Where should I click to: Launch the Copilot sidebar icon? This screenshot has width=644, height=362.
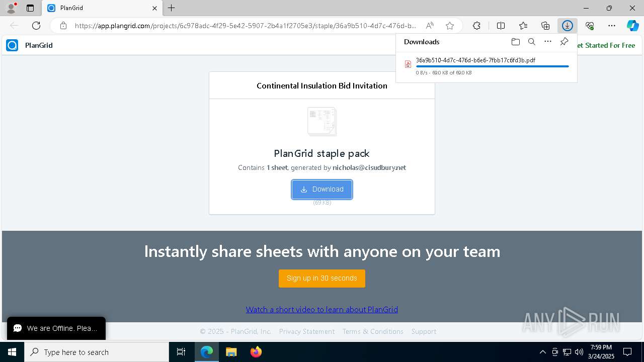click(632, 26)
